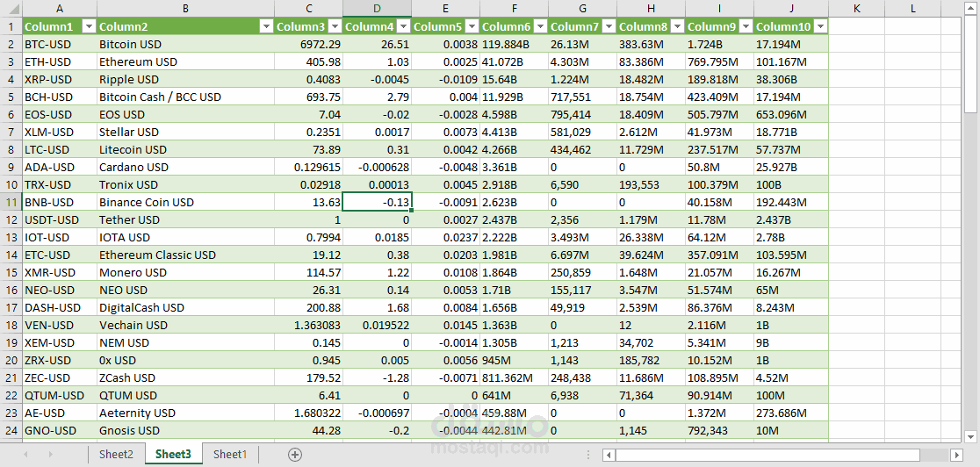This screenshot has height=467, width=980.
Task: Select all cells via corner triangle
Action: click(11, 8)
